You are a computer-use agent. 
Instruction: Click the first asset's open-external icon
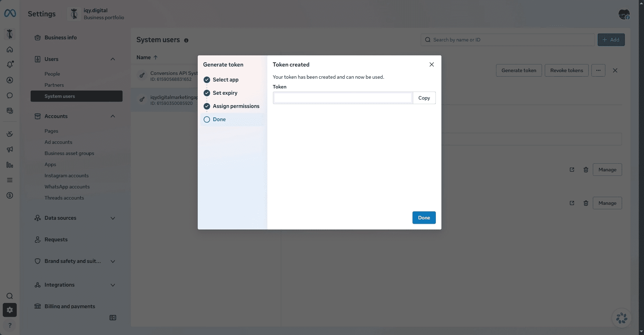pos(572,170)
